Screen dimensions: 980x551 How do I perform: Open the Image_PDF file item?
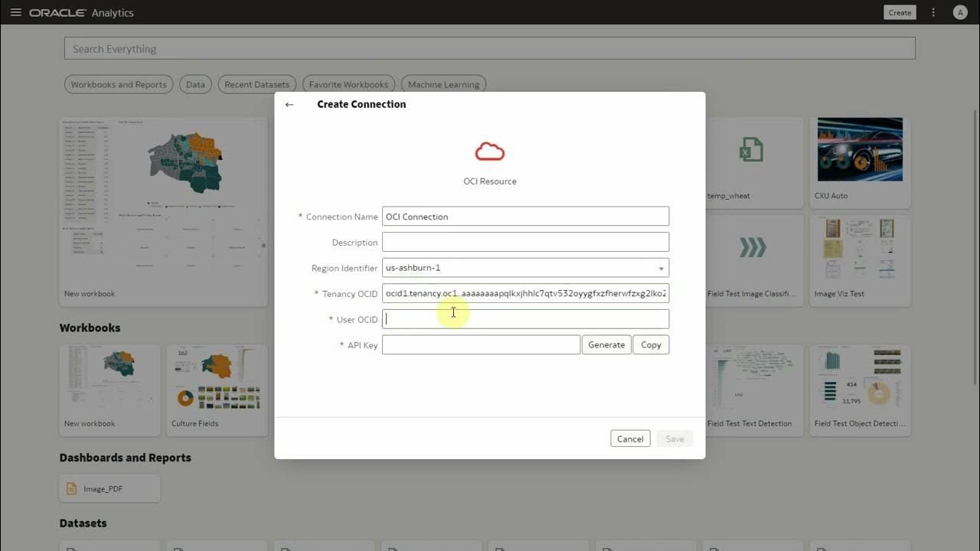(x=109, y=488)
